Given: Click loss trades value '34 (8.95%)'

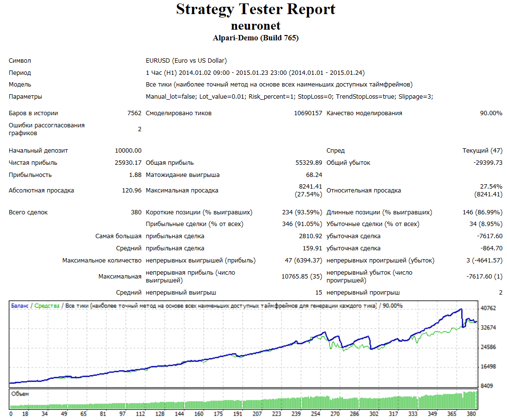Looking at the screenshot, I should coord(486,224).
